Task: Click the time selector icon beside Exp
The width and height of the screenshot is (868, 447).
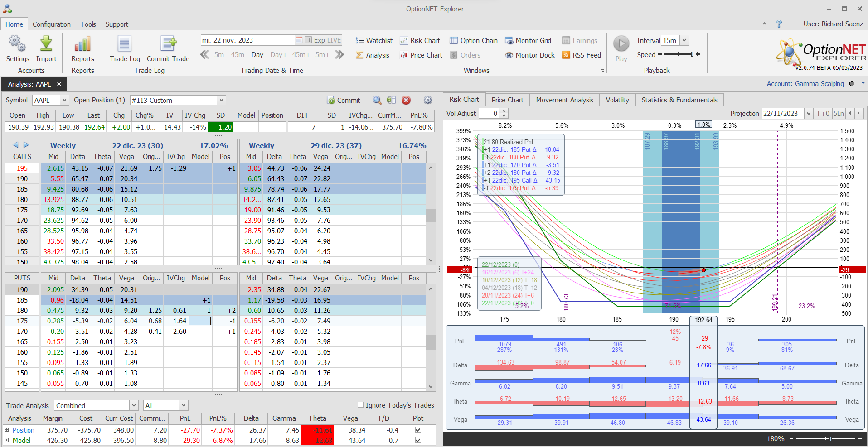Action: 308,40
